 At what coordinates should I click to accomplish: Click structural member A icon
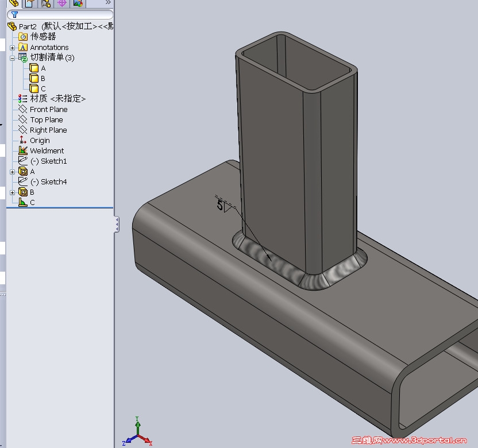click(23, 171)
